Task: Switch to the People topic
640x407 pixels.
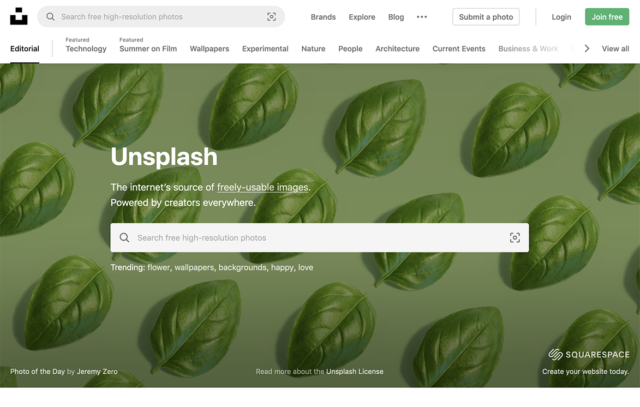Action: click(x=350, y=49)
